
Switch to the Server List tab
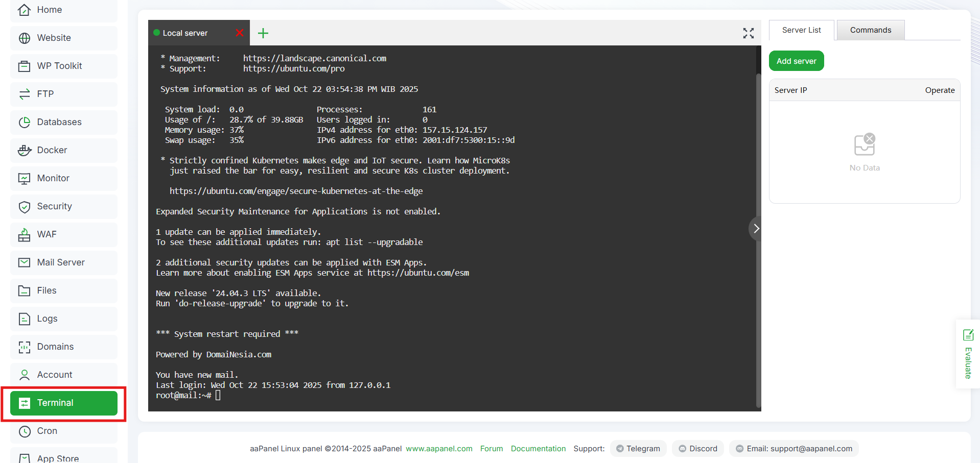click(x=802, y=30)
